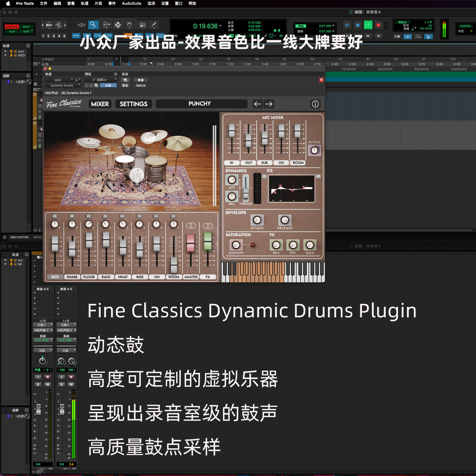Toggle record enable on first mixer channel

point(48,377)
